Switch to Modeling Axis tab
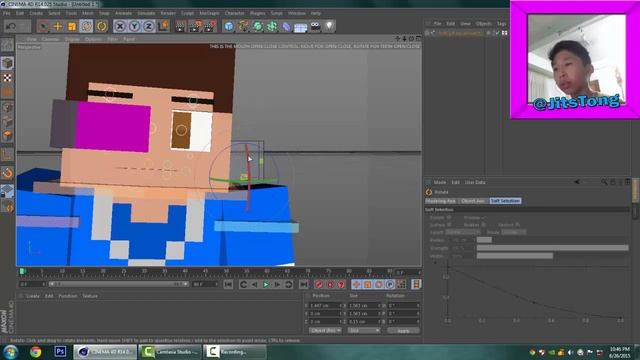Screen dimensions: 640x360 (441, 201)
